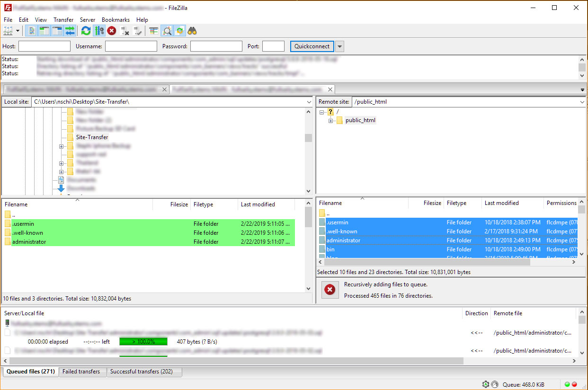Click the speed limit icon in status bar
The height and width of the screenshot is (390, 588).
495,384
